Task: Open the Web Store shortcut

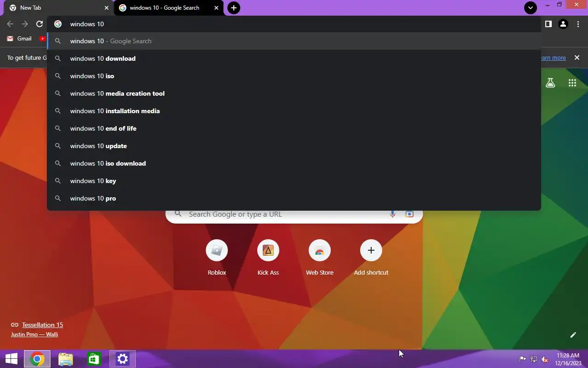Action: pos(320,258)
